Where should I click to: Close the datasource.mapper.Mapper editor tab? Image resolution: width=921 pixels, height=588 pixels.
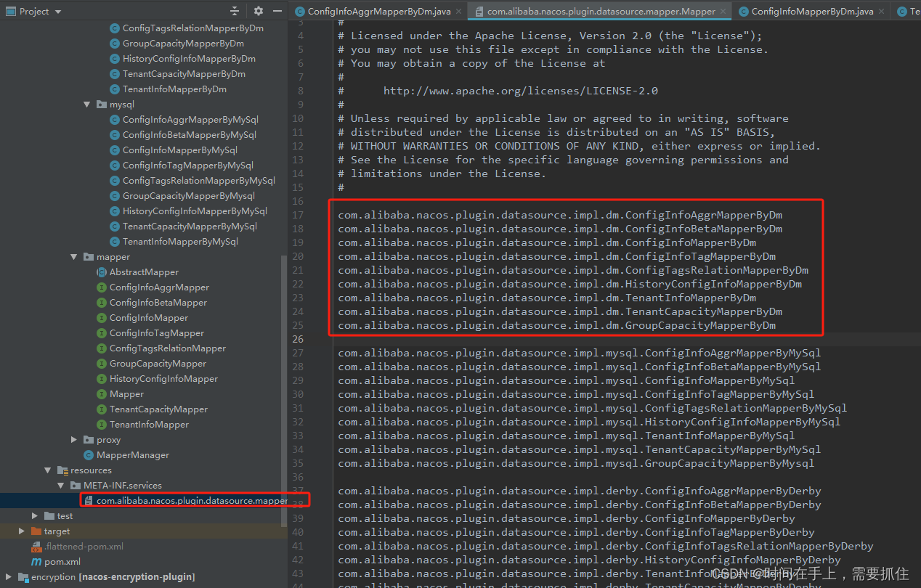tap(724, 12)
